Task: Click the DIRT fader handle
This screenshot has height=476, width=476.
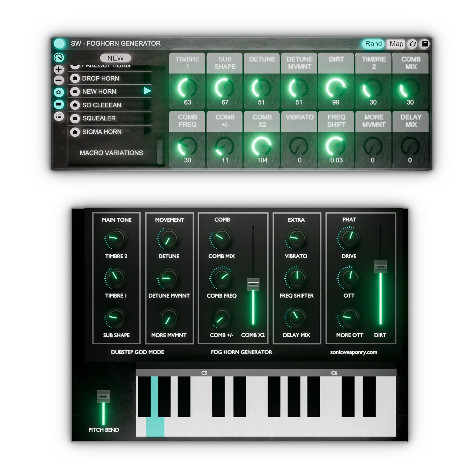Action: [x=380, y=267]
